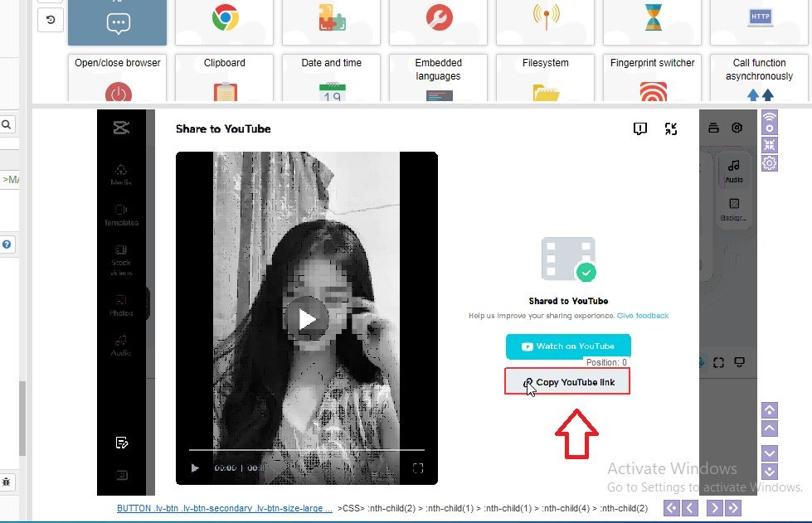Toggle fullscreen on the video player
Image resolution: width=812 pixels, height=523 pixels.
pyautogui.click(x=418, y=468)
